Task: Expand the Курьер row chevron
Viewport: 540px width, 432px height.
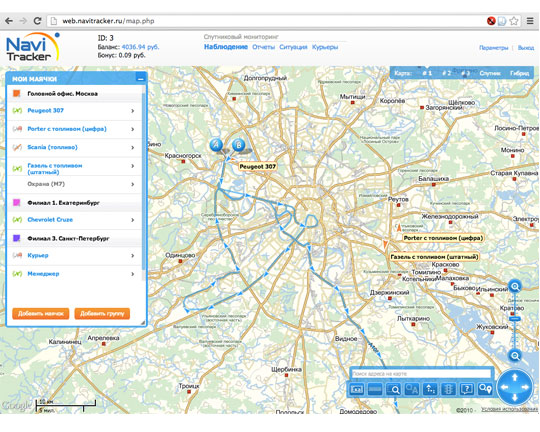Action: pos(133,255)
